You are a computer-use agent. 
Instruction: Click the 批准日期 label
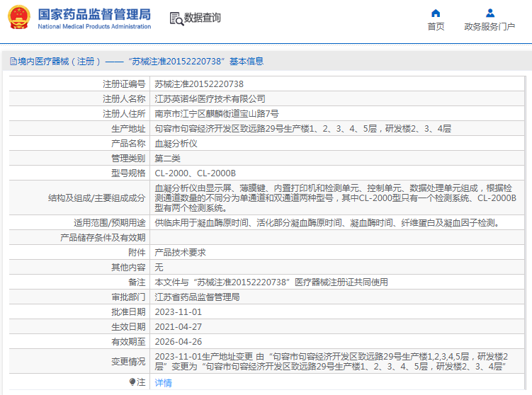pyautogui.click(x=128, y=312)
